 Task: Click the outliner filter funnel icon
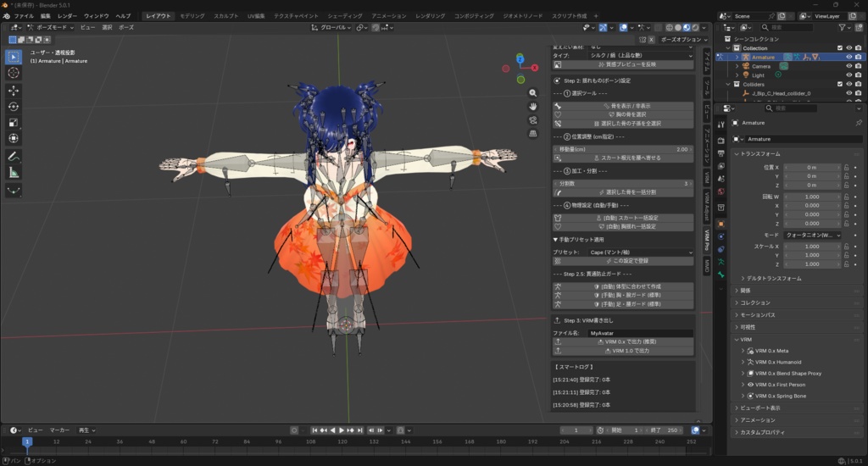(842, 27)
